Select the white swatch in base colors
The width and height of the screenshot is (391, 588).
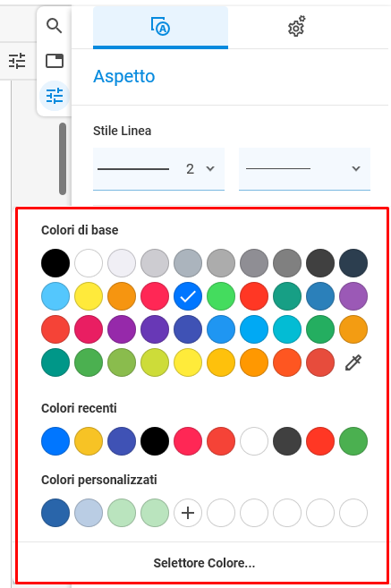pyautogui.click(x=89, y=263)
